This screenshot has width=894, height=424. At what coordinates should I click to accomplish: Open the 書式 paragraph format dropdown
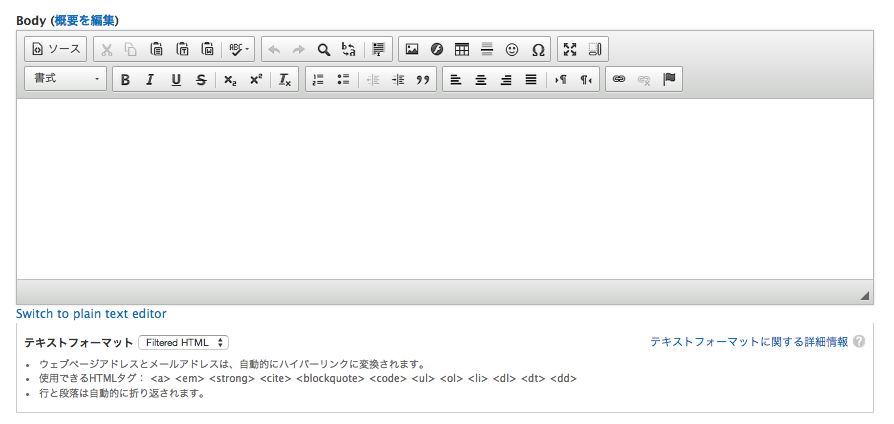[x=66, y=80]
